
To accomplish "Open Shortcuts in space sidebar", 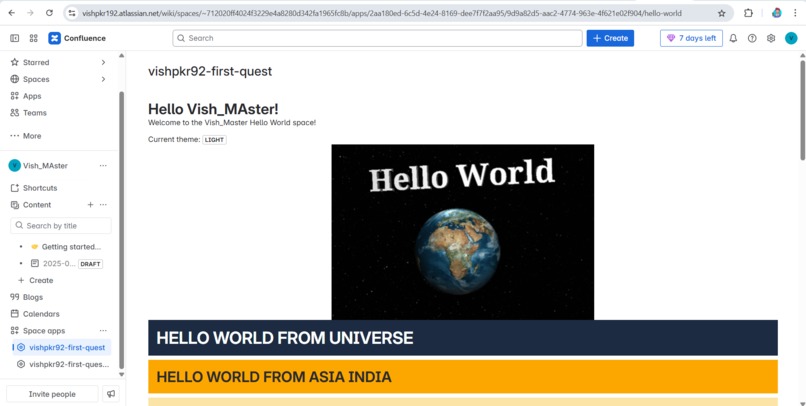I will point(40,188).
